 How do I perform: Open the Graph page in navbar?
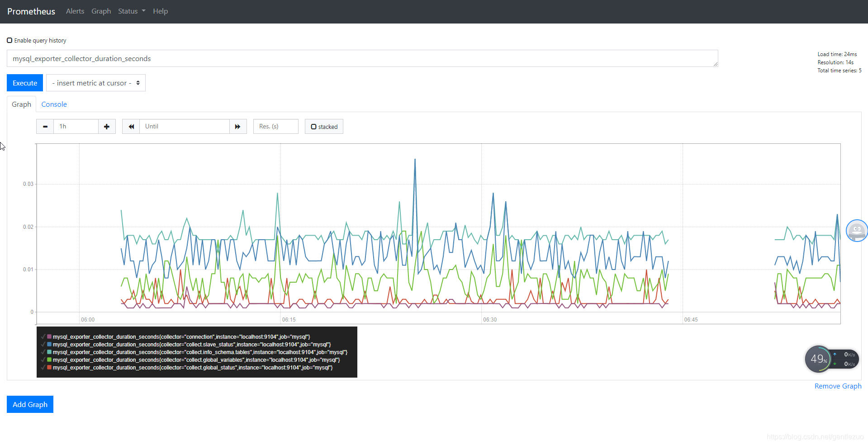click(101, 11)
